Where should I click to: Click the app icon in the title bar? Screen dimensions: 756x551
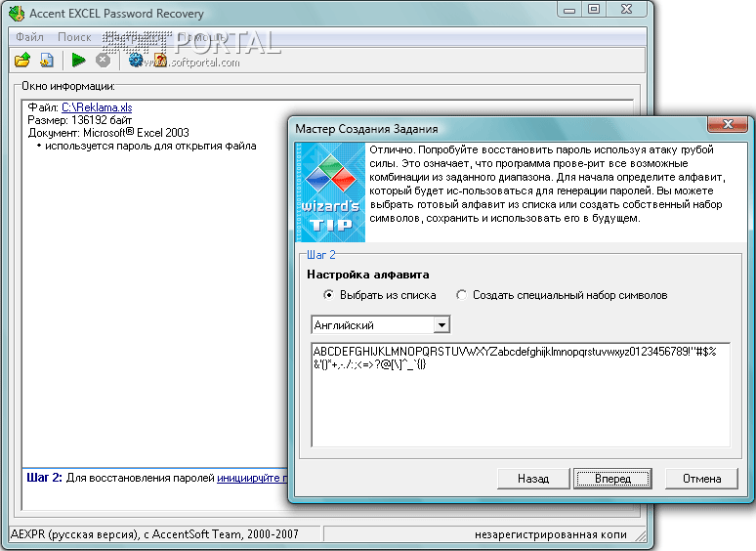16,13
